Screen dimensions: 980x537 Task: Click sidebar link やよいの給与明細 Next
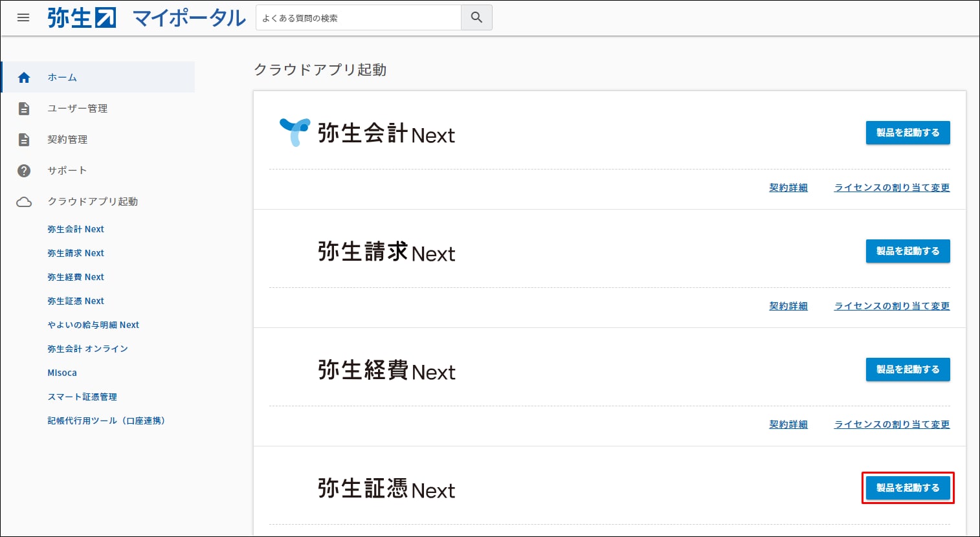pyautogui.click(x=93, y=325)
